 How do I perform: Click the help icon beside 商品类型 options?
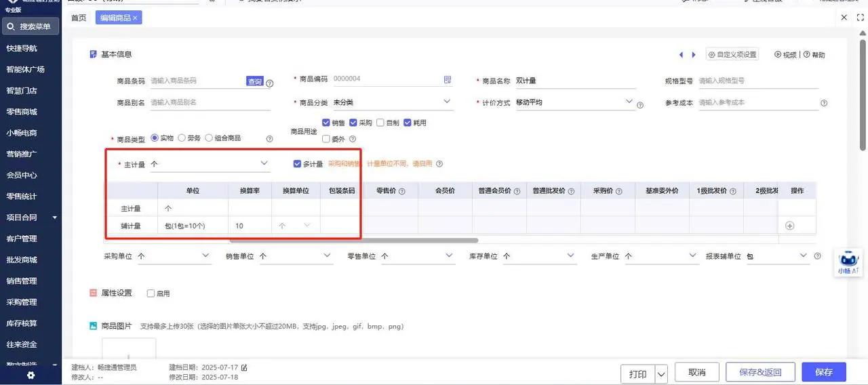(269, 138)
